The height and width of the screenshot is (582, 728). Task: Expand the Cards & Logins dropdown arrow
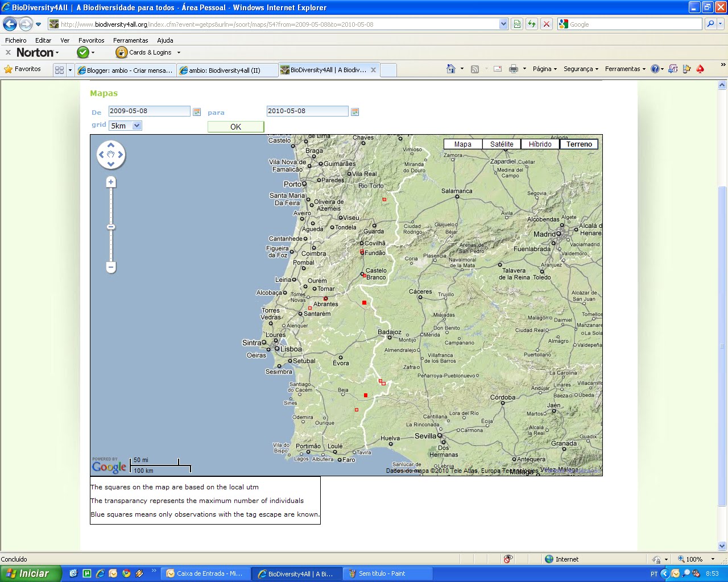pyautogui.click(x=179, y=52)
